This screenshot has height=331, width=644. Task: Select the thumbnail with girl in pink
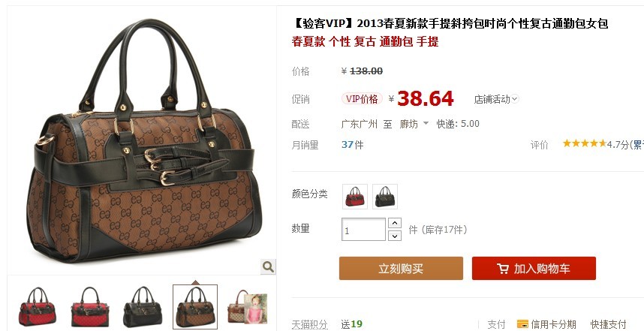pos(248,306)
